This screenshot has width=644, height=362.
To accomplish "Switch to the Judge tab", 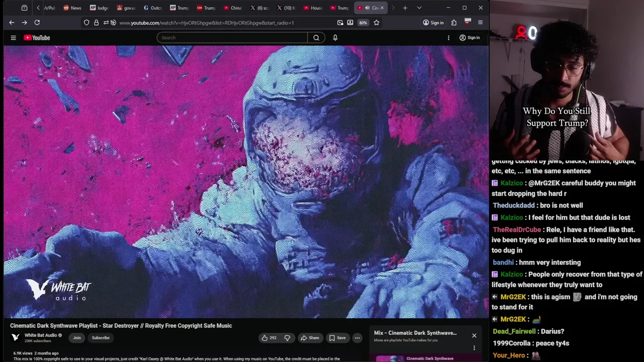I will tap(99, 8).
